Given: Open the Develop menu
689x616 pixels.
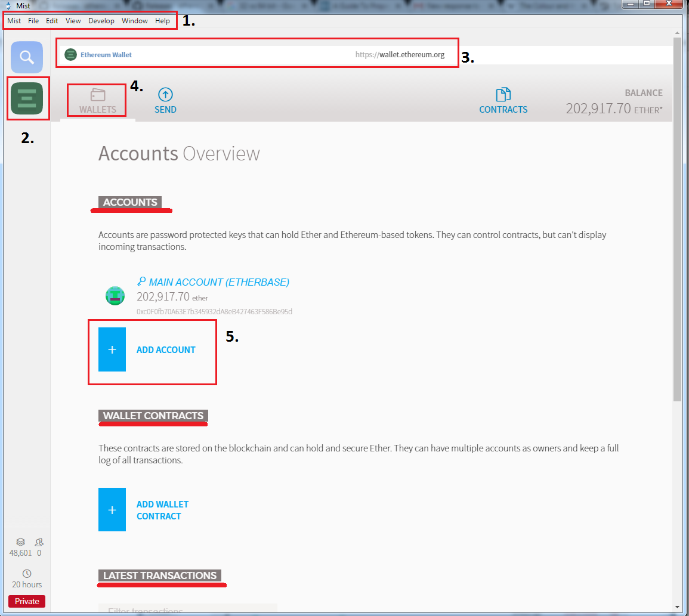Looking at the screenshot, I should click(x=101, y=21).
